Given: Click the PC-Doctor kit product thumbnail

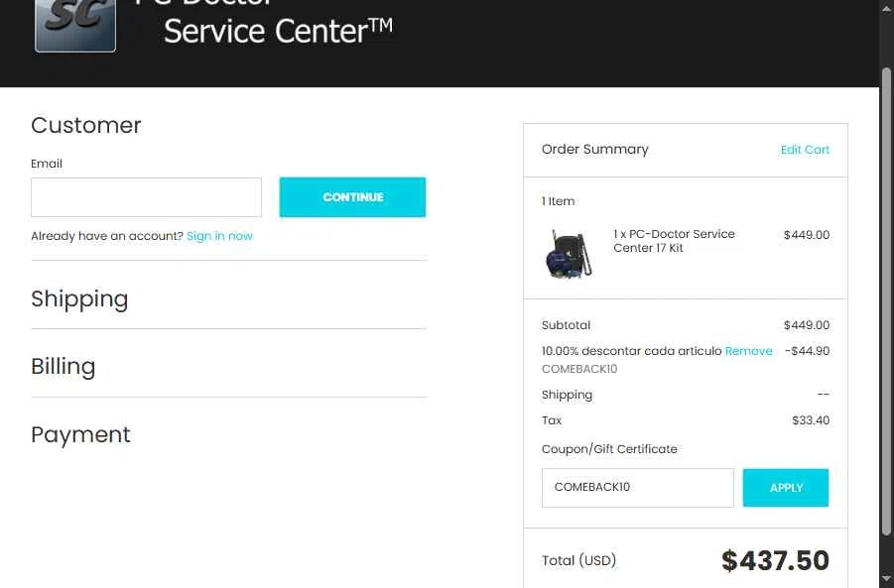Looking at the screenshot, I should click(x=568, y=254).
